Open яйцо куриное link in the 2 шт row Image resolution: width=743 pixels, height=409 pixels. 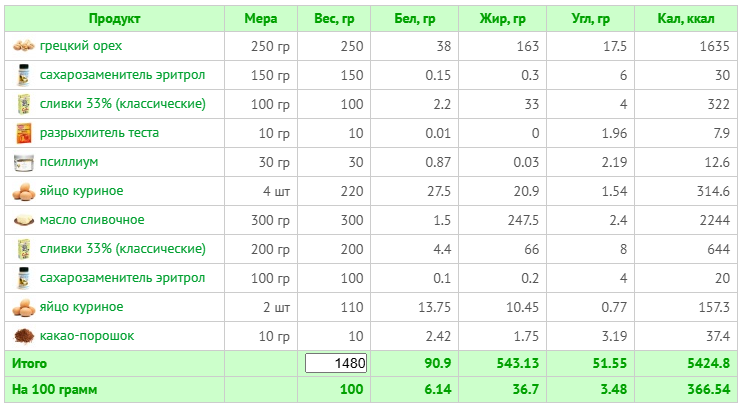coord(82,307)
